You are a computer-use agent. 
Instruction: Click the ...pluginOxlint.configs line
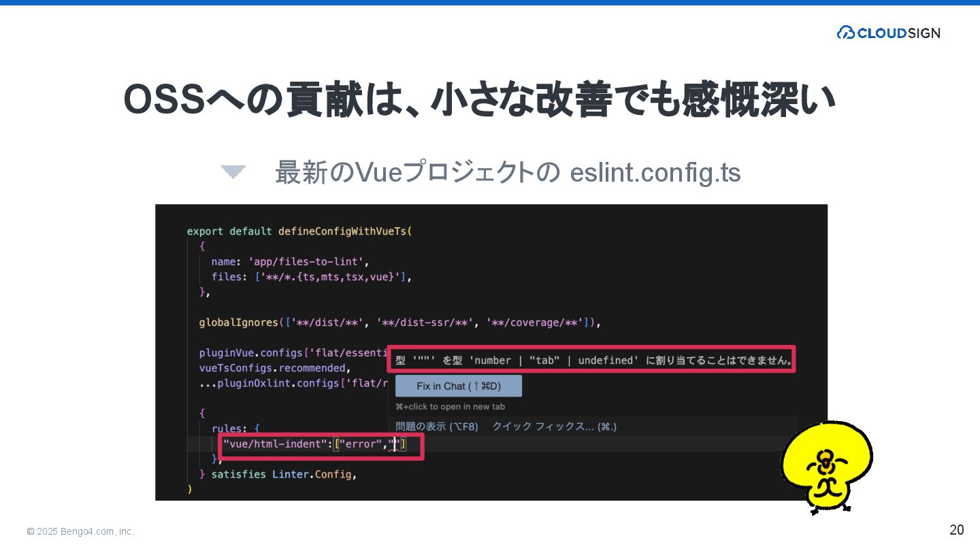(x=293, y=383)
